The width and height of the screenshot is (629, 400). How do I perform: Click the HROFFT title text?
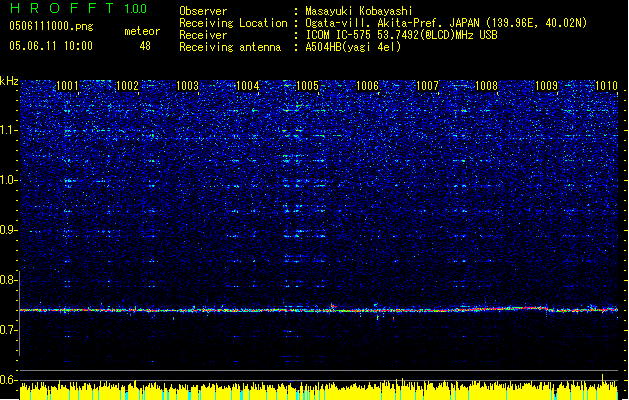point(62,8)
